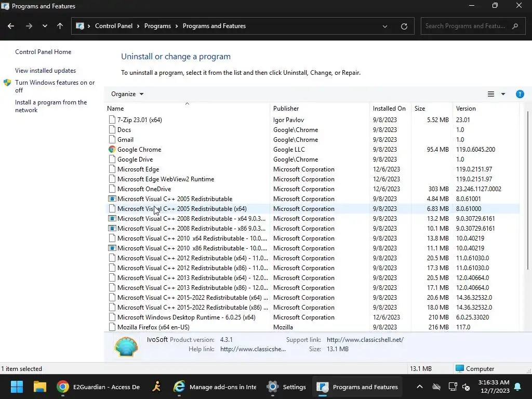Screen dimensions: 532x399
Task: Focus the Search Programs and Features box
Action: pos(473,26)
